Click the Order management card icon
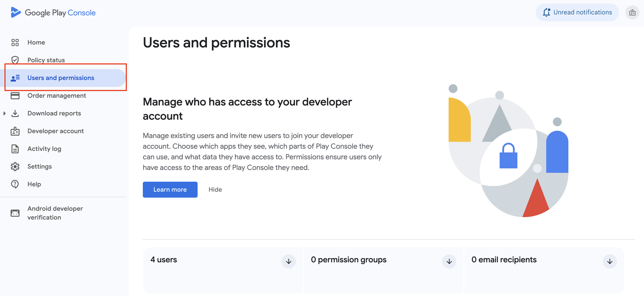 [x=15, y=96]
